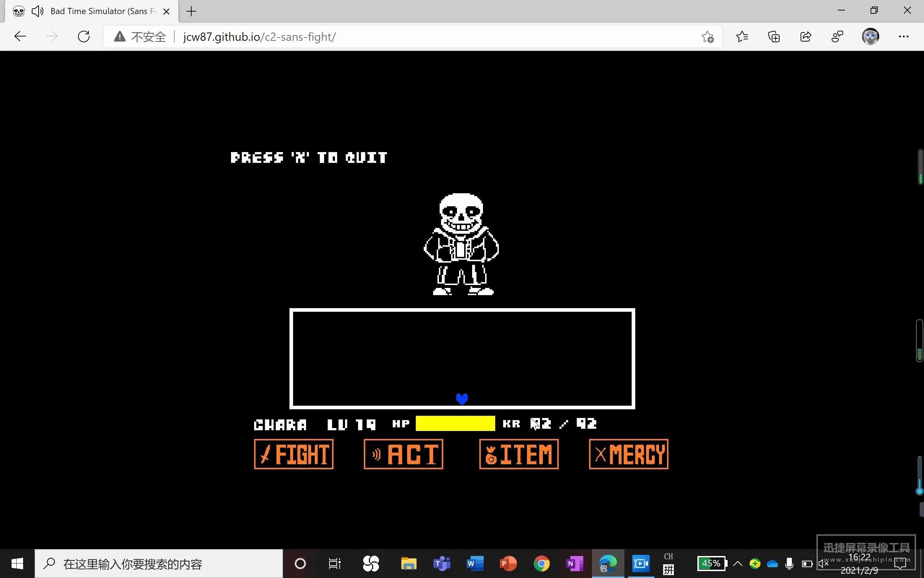Open the ITEM battle button

tap(519, 454)
